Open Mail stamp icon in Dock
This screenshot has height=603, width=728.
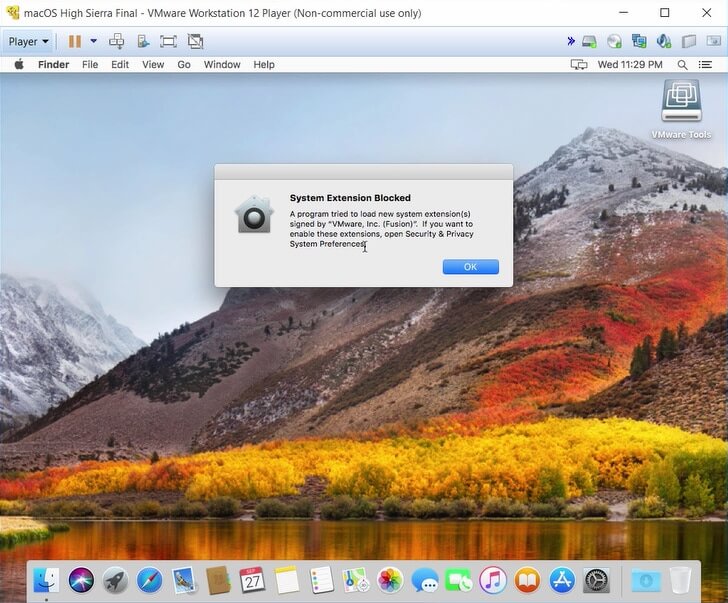click(184, 580)
